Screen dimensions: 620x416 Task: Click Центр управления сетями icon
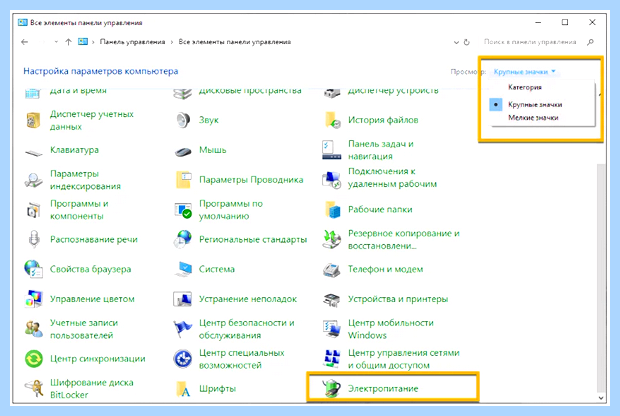332,358
